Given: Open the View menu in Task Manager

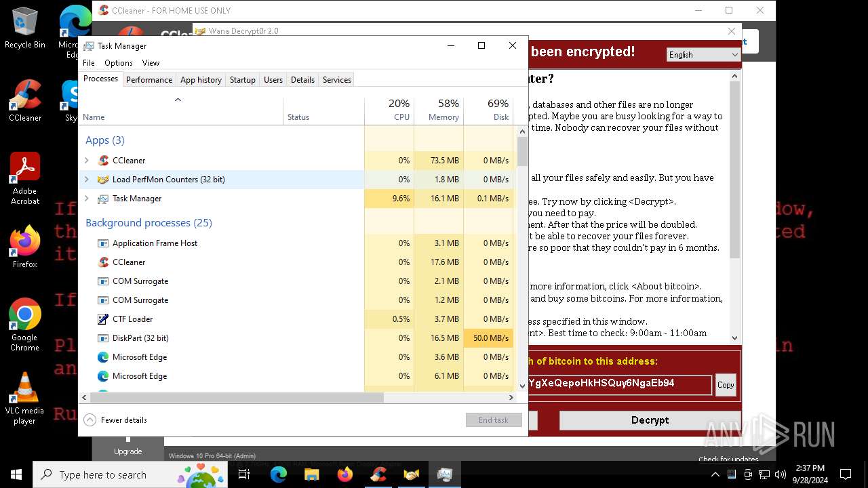Looking at the screenshot, I should [151, 63].
